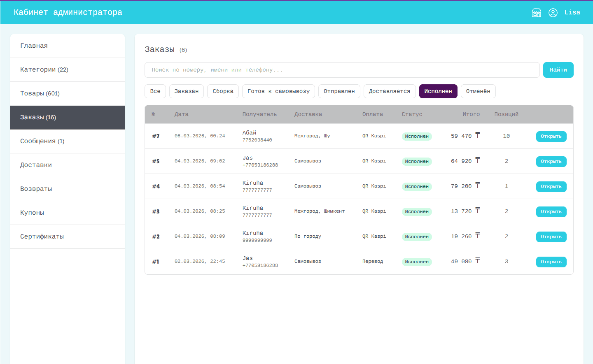Filter orders by Заказан status
This screenshot has height=364, width=593.
186,91
